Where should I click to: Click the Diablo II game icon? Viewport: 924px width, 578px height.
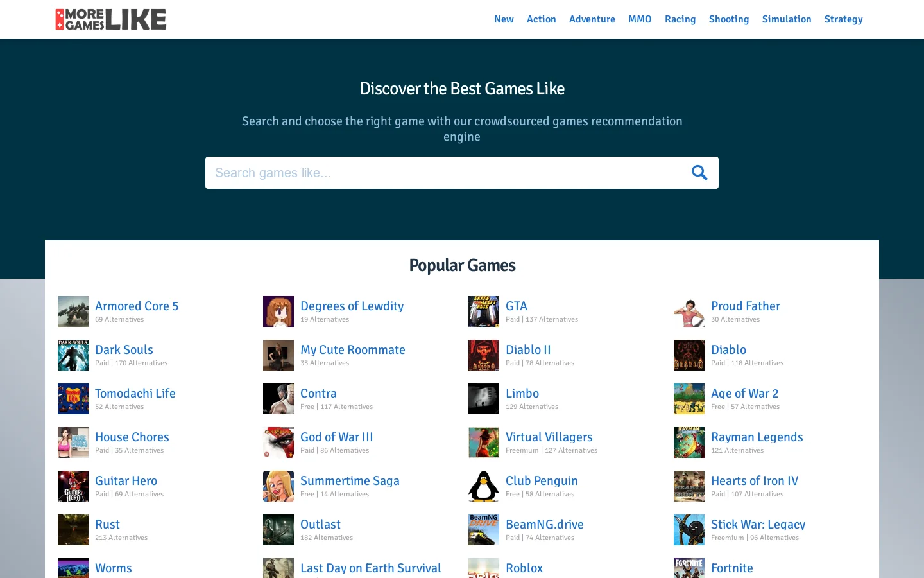[484, 355]
